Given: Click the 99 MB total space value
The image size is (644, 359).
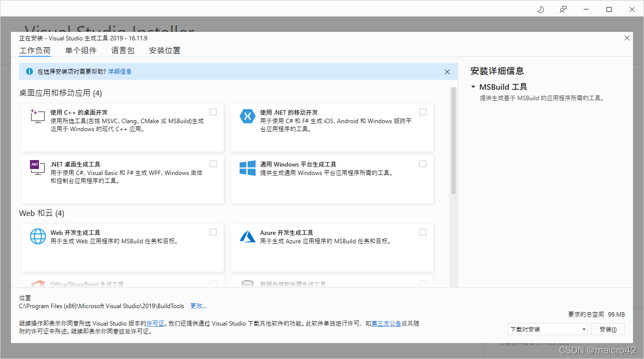Looking at the screenshot, I should pos(617,315).
